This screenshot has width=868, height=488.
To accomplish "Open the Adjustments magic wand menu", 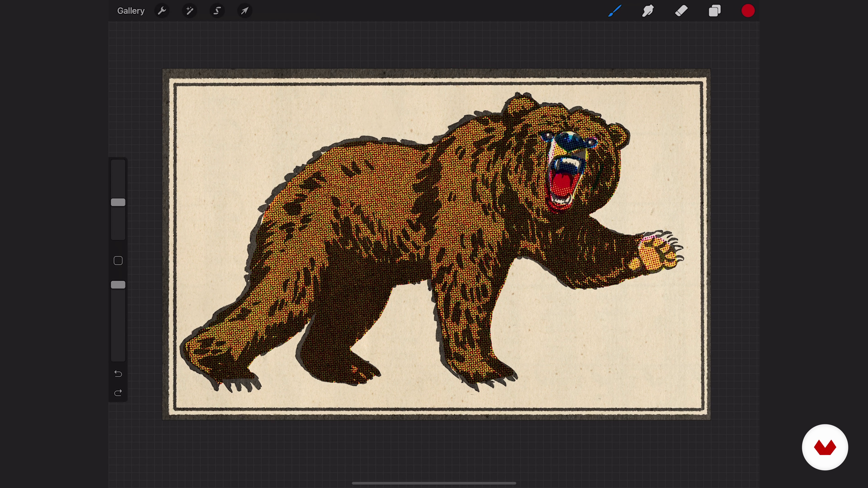I will tap(190, 11).
